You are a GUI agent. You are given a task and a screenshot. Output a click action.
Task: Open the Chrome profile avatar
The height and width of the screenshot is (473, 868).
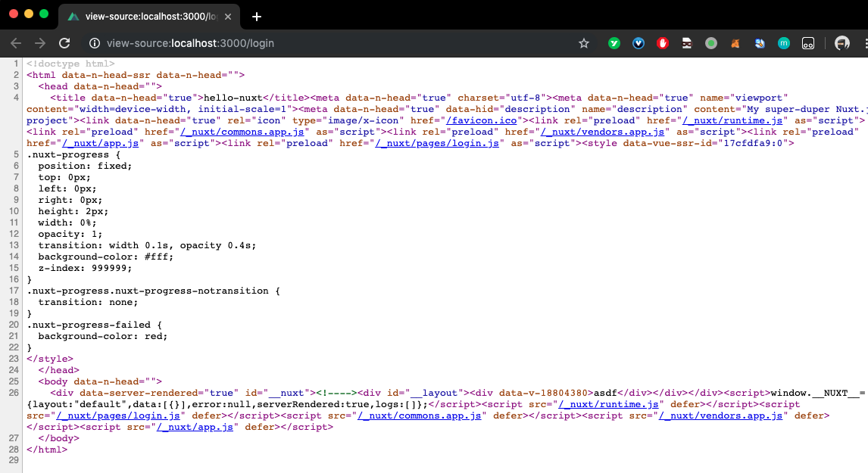click(842, 43)
